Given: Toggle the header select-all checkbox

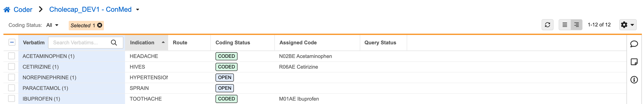Looking at the screenshot, I should [12, 42].
